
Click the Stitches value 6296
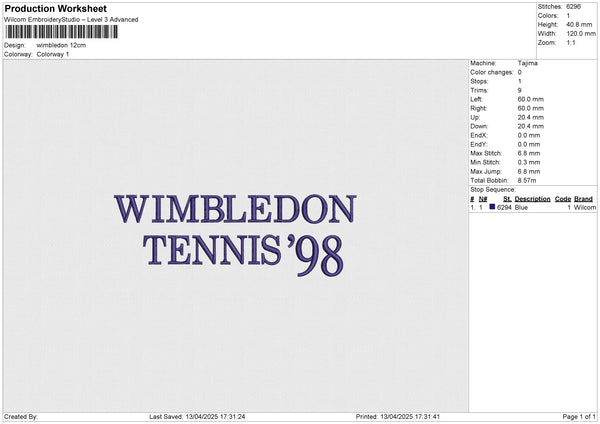coord(573,7)
